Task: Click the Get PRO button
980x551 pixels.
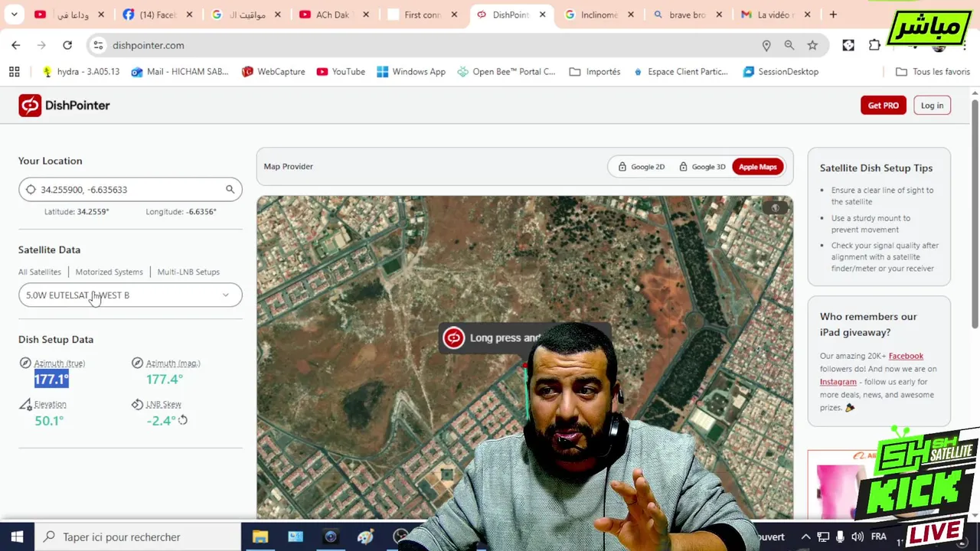Action: pos(884,106)
